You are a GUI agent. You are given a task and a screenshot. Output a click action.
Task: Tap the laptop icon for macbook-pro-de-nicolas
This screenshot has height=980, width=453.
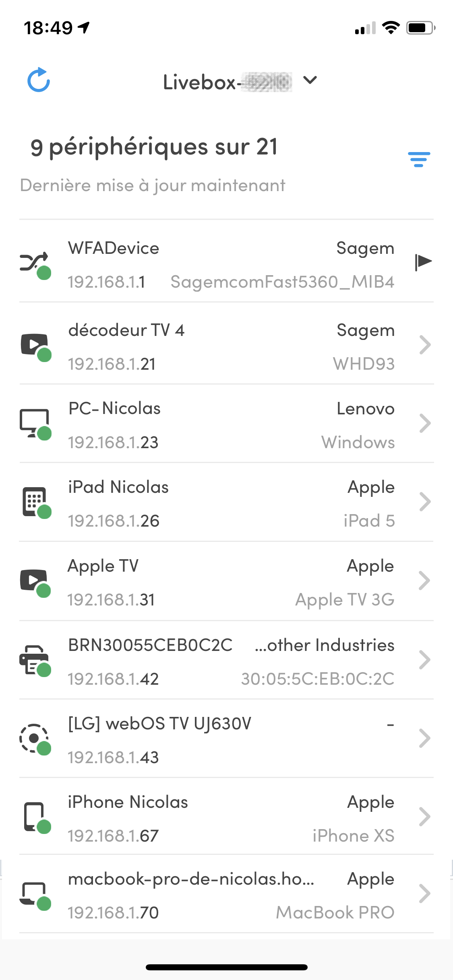click(35, 894)
